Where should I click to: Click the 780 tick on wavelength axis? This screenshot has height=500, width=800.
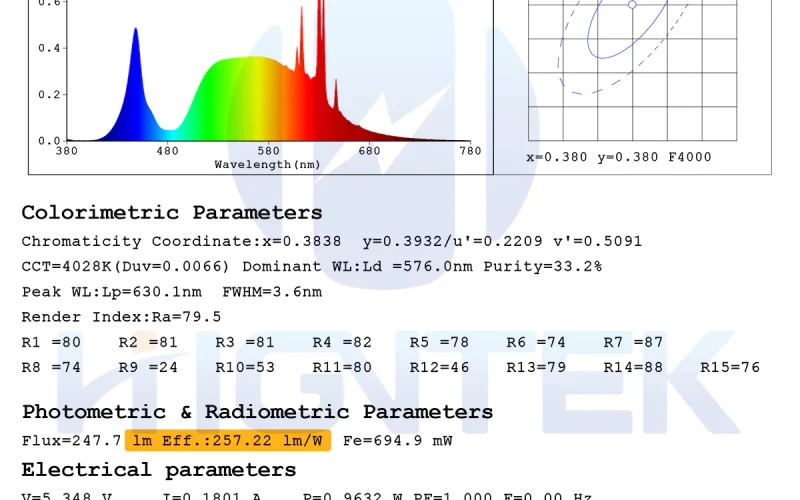[x=470, y=151]
